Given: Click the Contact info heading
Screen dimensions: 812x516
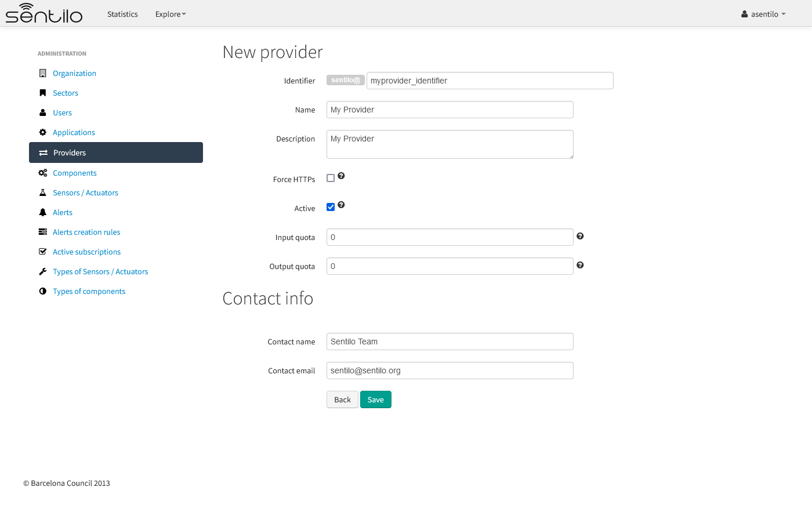Looking at the screenshot, I should point(268,298).
